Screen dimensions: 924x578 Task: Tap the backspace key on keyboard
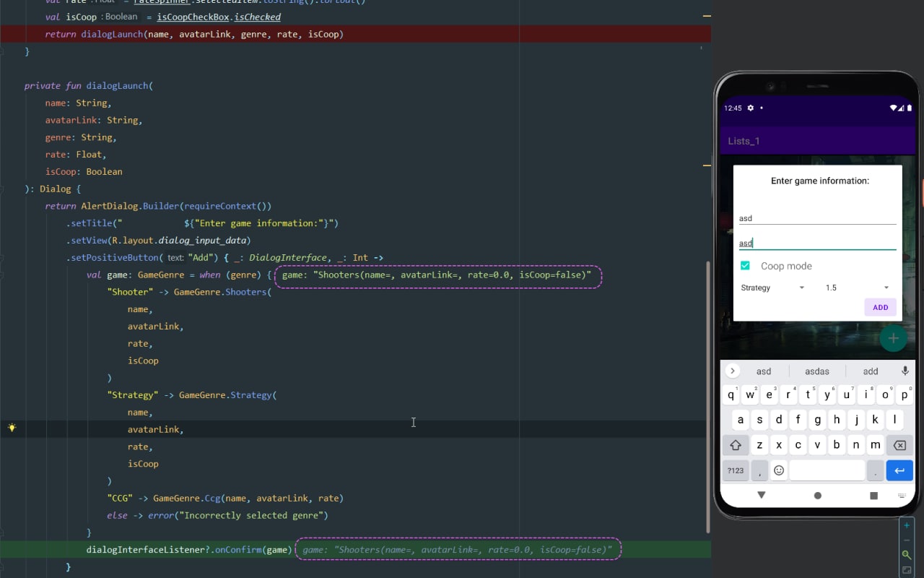pos(899,445)
